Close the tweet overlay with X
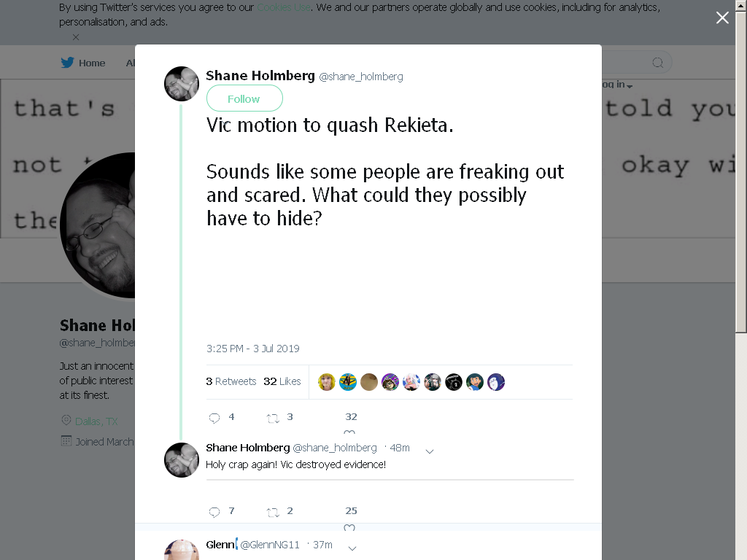The height and width of the screenshot is (560, 747). point(722,17)
